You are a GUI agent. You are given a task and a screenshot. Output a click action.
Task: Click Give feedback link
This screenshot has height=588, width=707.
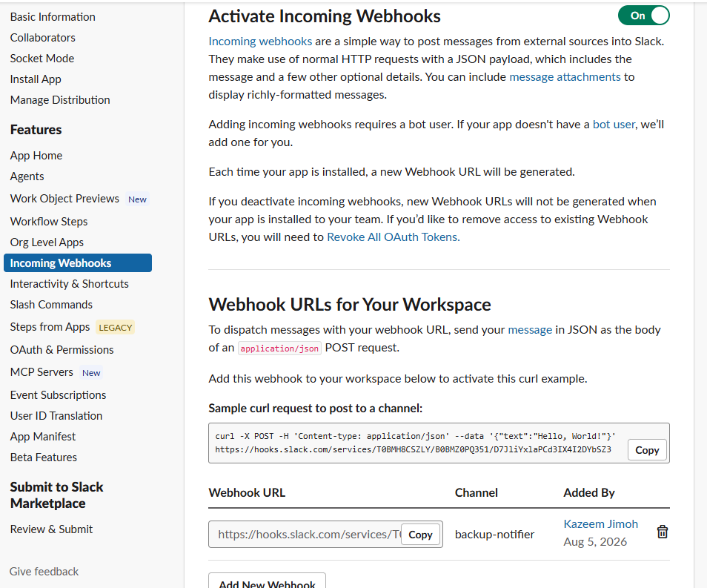coord(44,571)
